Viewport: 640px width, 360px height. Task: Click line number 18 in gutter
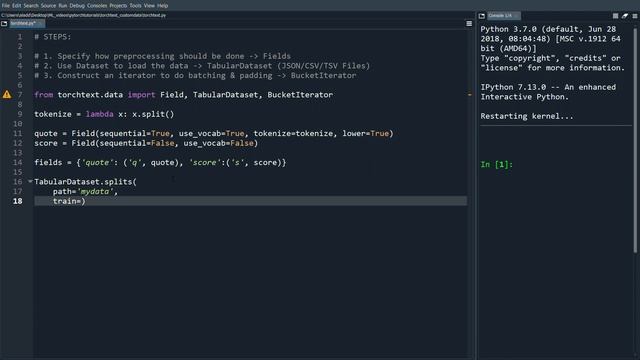pos(18,201)
